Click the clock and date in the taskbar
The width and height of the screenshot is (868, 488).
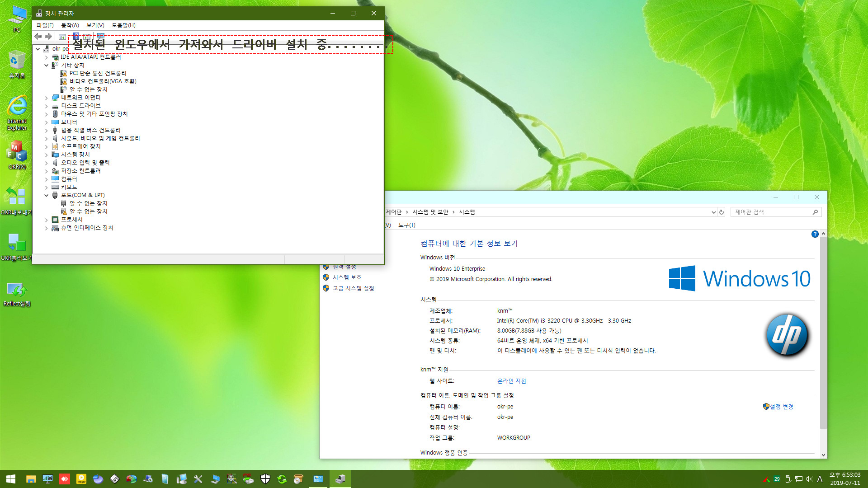pos(845,479)
